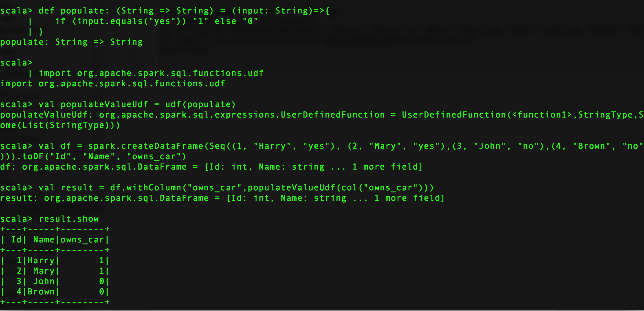Screen dimensions: 644x311
Task: Click the 'Mary' cell in the table
Action: click(x=44, y=271)
